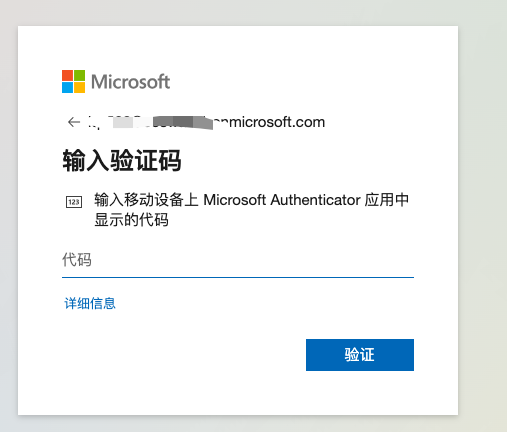Click the green square in Microsoft logo
This screenshot has height=432, width=507.
79,75
